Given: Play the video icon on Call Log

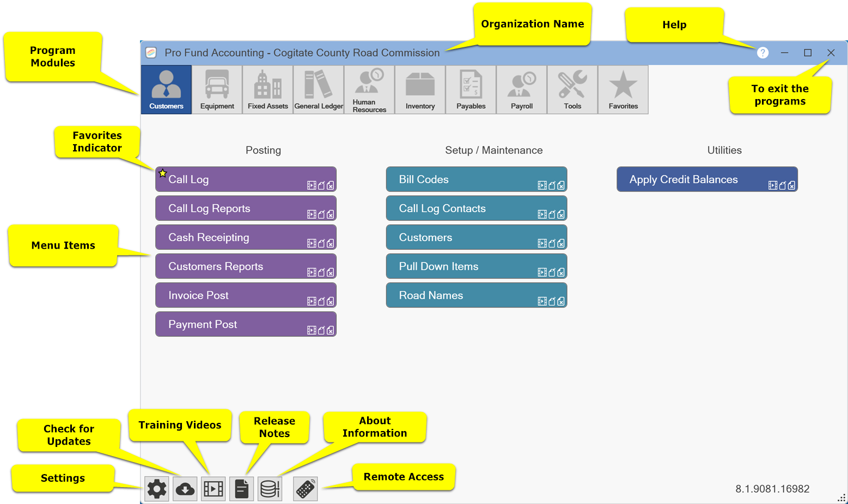Looking at the screenshot, I should [312, 186].
